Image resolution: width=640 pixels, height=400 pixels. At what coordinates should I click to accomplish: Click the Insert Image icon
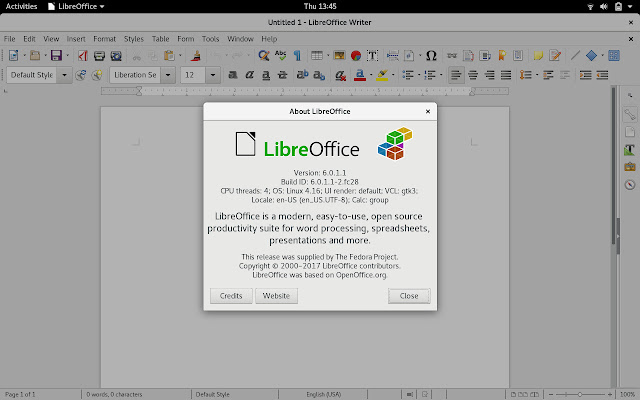click(339, 55)
